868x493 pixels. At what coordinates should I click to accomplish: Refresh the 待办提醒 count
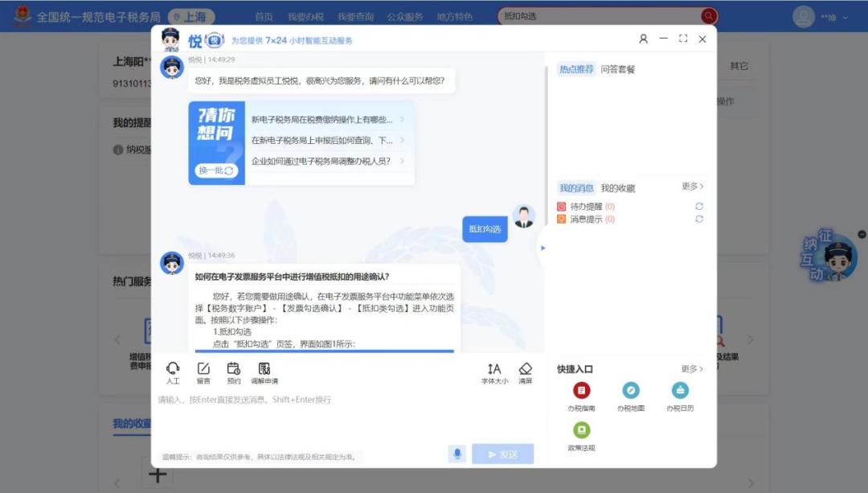[x=699, y=206]
